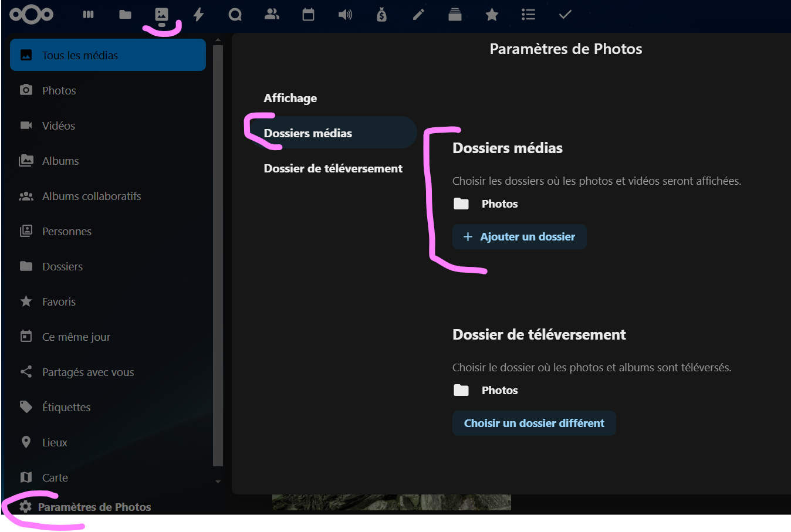Click Choisir un dossier différent button
Image resolution: width=791 pixels, height=532 pixels.
[534, 423]
